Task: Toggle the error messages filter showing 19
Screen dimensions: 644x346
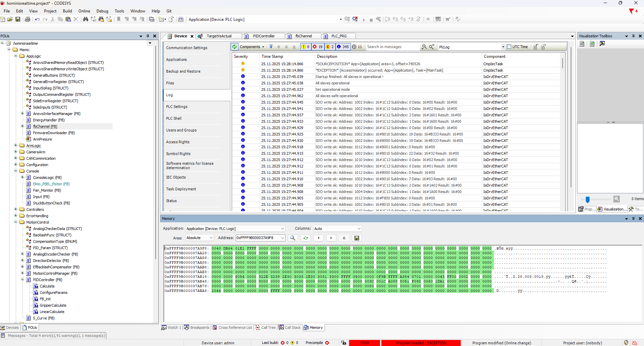Action: coord(317,47)
